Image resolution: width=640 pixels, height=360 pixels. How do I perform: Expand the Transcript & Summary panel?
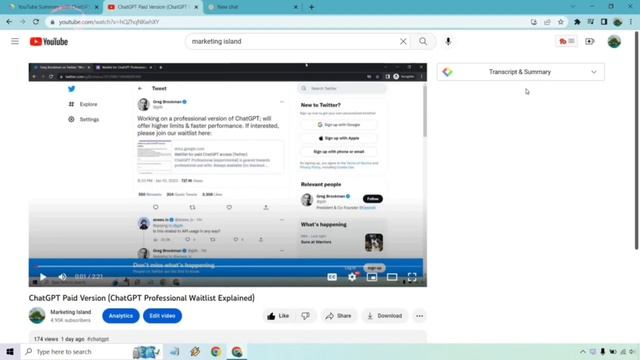[593, 72]
